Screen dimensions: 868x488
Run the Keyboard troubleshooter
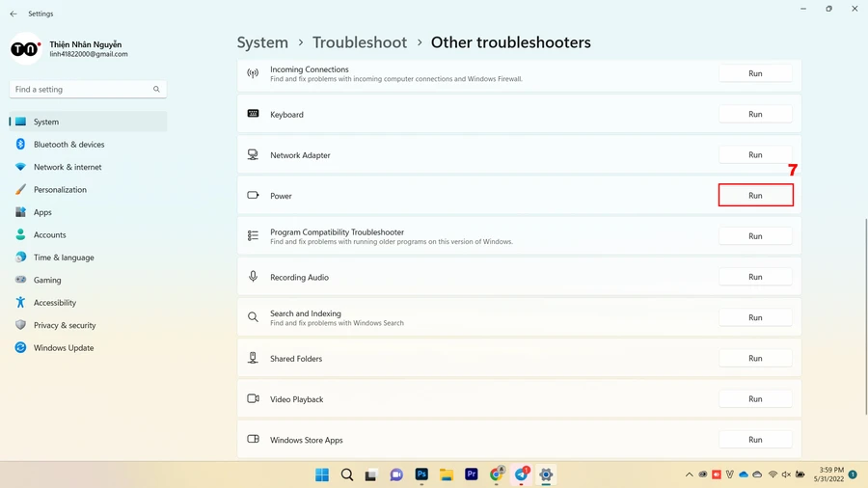[x=755, y=114]
